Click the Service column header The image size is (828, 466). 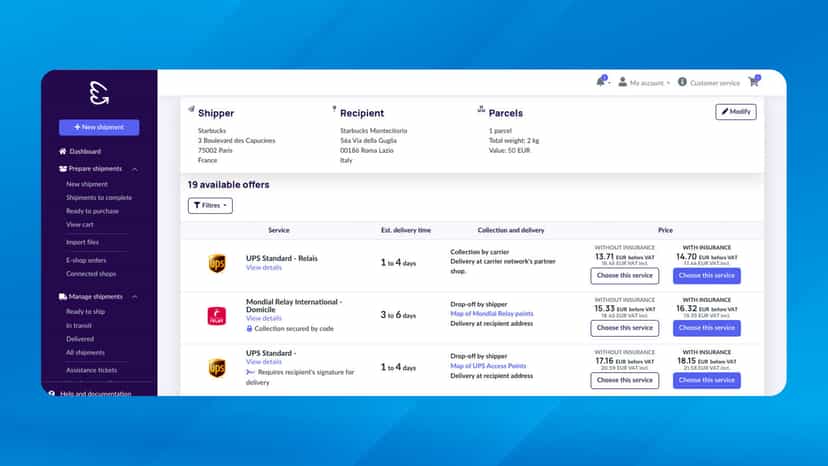(278, 230)
